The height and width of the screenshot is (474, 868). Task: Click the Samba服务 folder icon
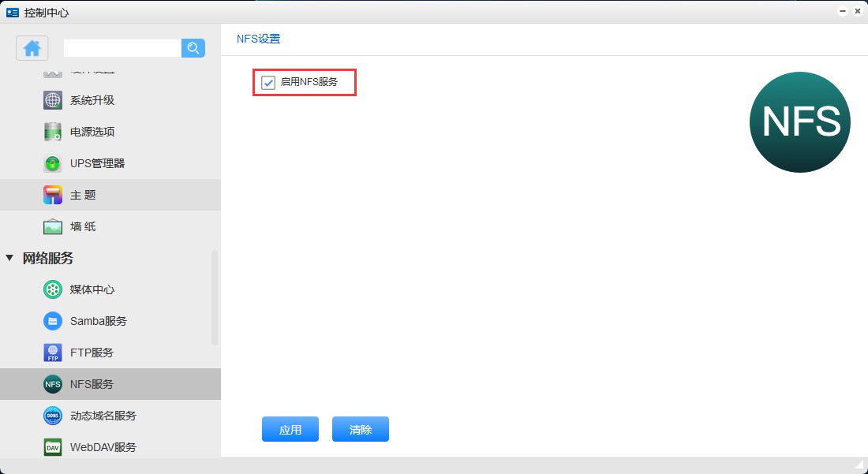pos(53,321)
